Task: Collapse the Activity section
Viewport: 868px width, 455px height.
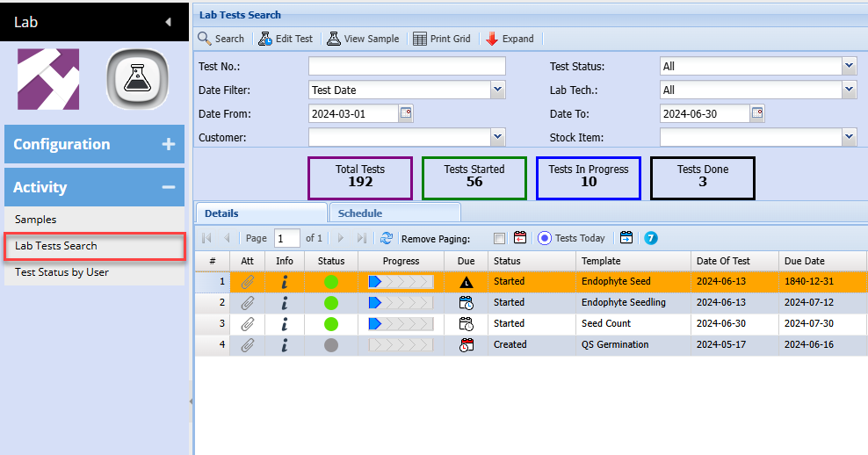Action: point(169,187)
